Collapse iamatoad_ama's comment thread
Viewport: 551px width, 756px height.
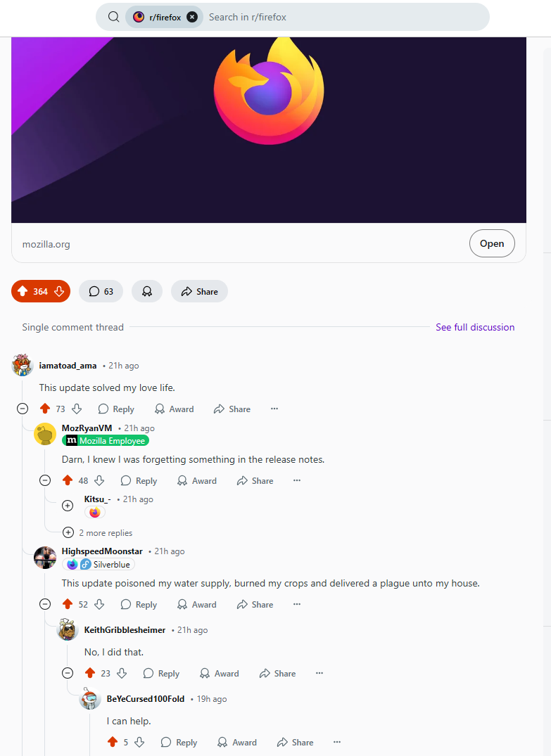(23, 409)
